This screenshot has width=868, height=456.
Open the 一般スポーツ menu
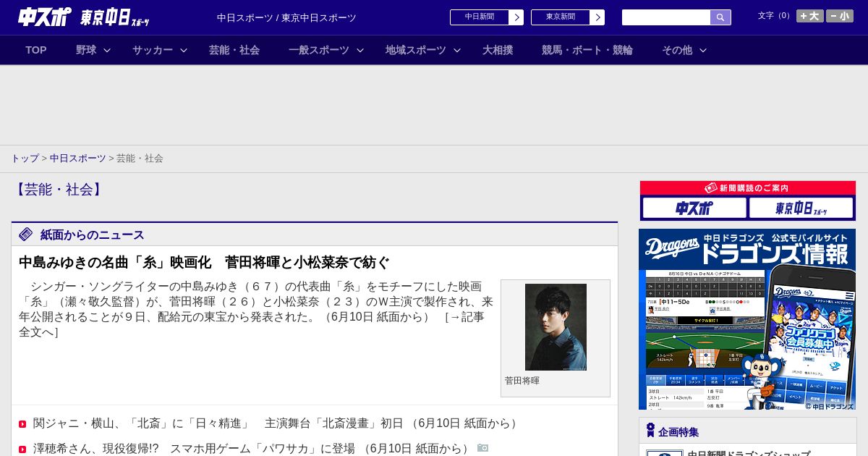[319, 50]
